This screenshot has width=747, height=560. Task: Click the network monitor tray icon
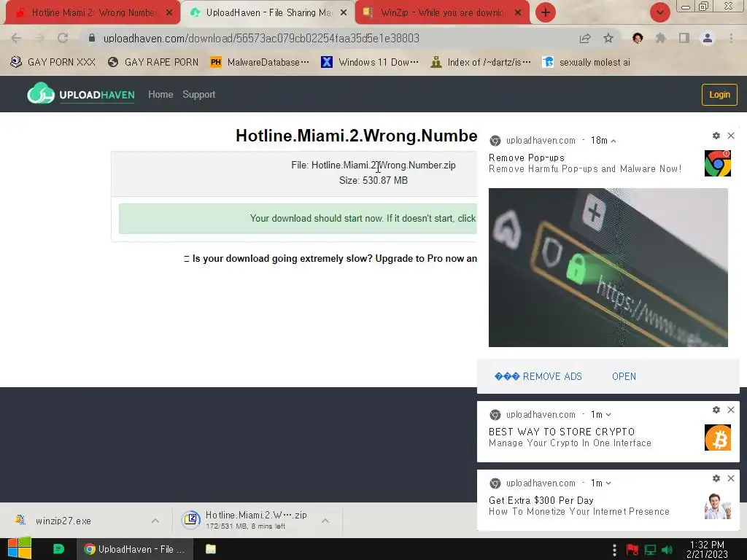(x=650, y=550)
